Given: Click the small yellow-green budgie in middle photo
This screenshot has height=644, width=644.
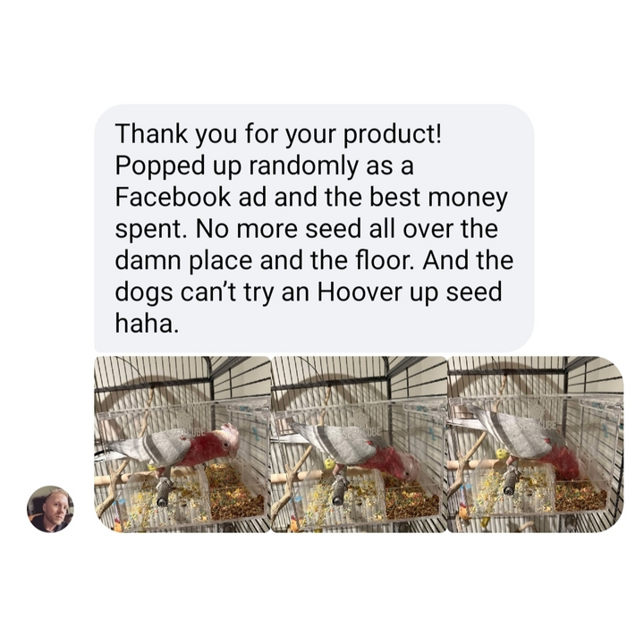Looking at the screenshot, I should [329, 463].
